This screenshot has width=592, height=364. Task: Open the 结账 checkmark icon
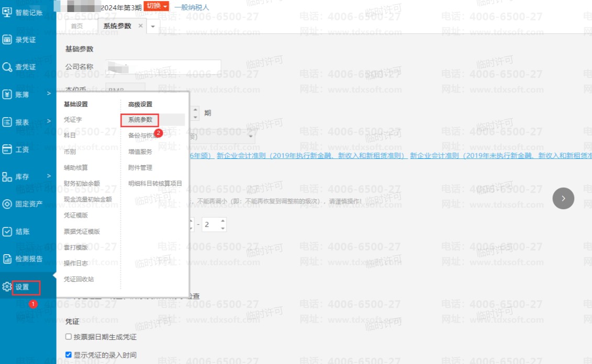(x=7, y=231)
